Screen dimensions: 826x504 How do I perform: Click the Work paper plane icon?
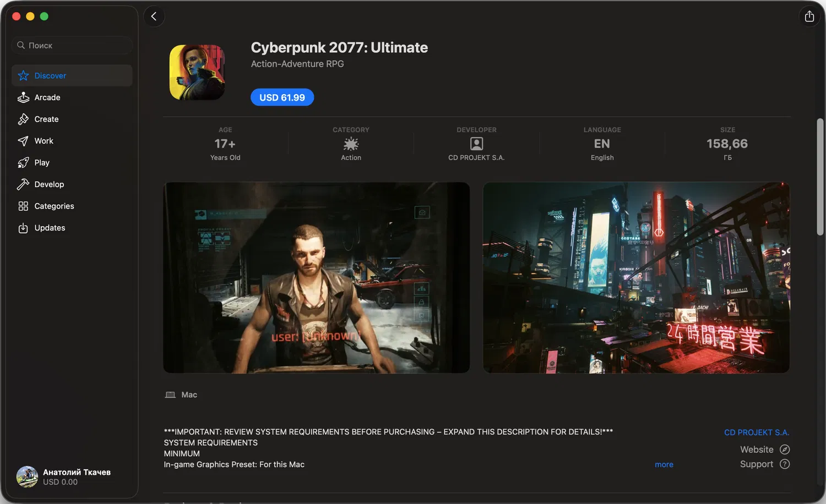pyautogui.click(x=23, y=141)
